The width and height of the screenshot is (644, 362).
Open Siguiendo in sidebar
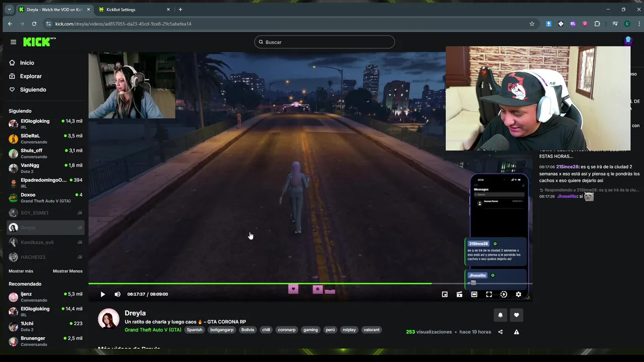click(27, 89)
